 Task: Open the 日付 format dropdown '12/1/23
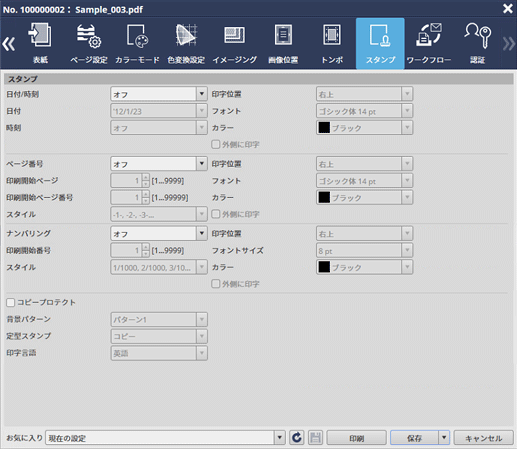click(x=159, y=111)
